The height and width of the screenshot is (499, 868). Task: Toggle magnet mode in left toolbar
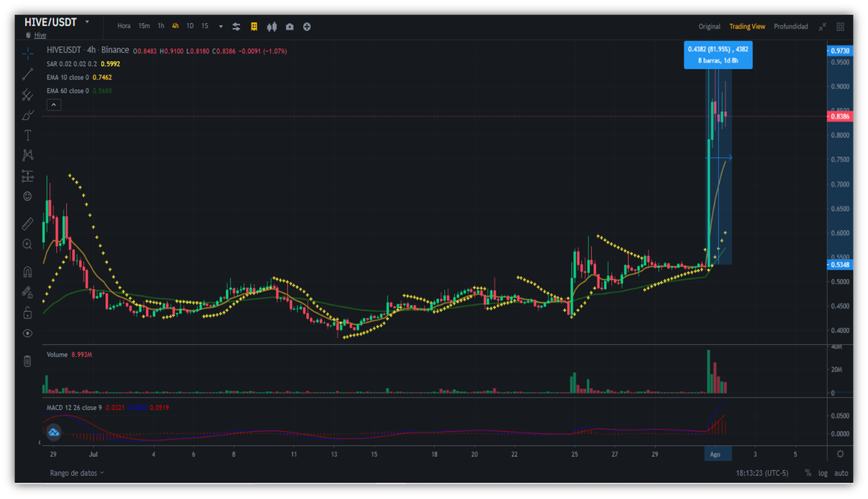28,272
